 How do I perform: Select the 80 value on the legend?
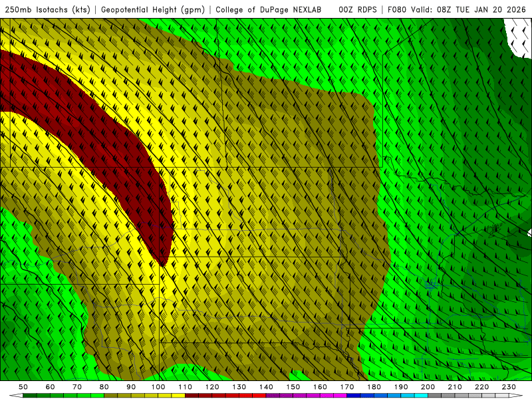pos(104,387)
